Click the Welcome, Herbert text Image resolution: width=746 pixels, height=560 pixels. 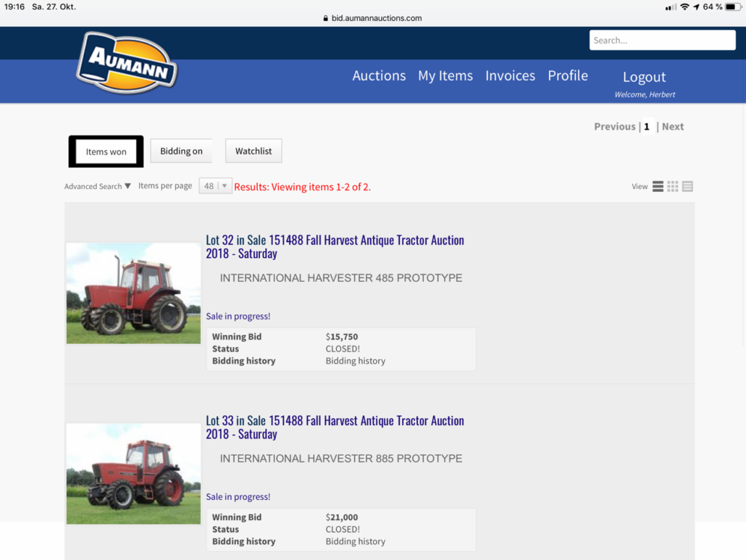(645, 94)
